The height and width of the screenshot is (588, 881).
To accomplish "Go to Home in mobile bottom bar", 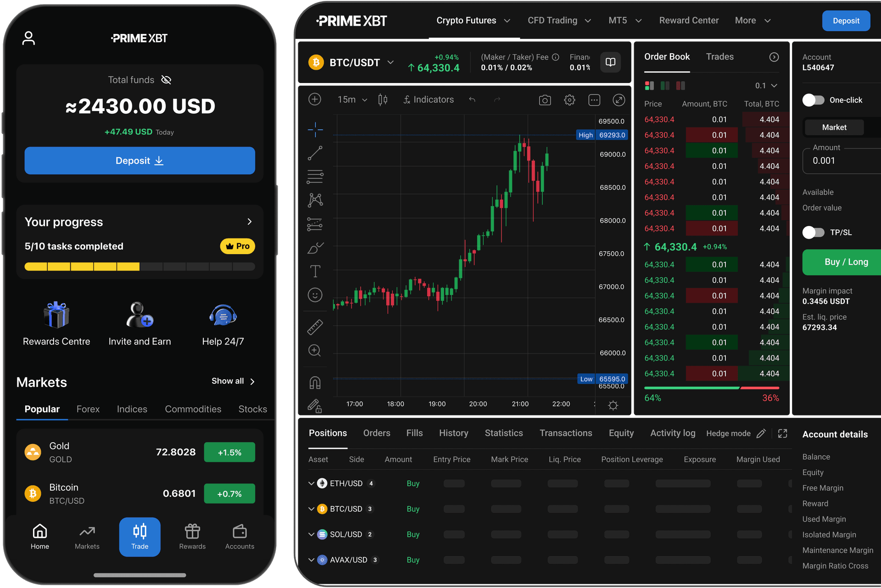I will click(40, 537).
